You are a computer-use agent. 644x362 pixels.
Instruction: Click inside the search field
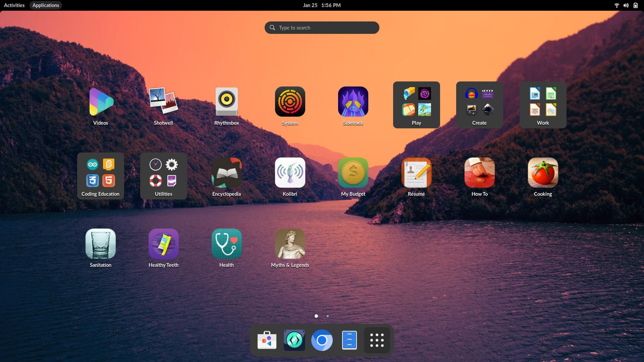point(321,27)
